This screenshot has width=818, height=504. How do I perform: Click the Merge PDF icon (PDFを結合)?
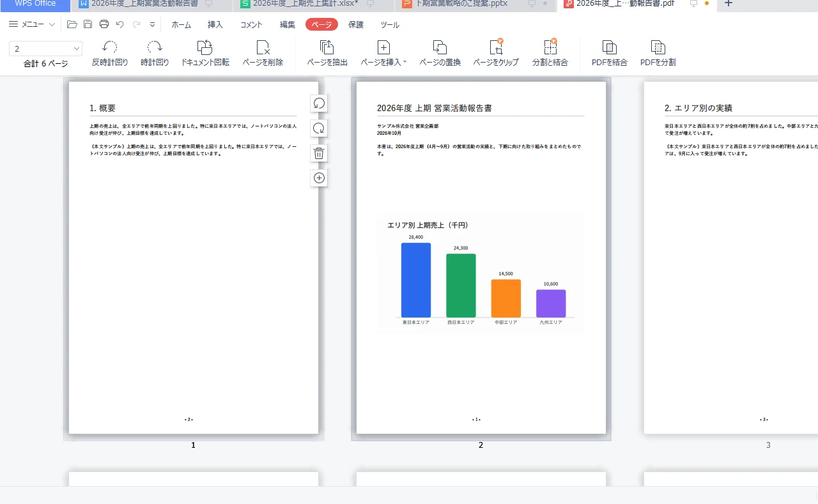tap(610, 47)
